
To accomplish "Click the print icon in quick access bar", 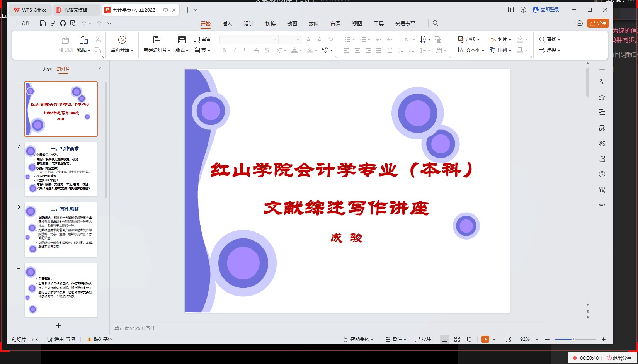I will click(63, 24).
